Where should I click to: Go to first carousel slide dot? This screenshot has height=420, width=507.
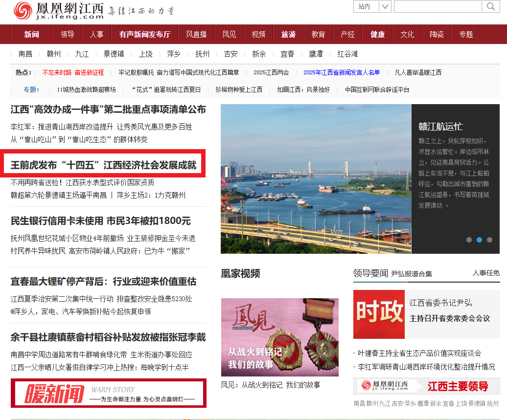tap(469, 240)
